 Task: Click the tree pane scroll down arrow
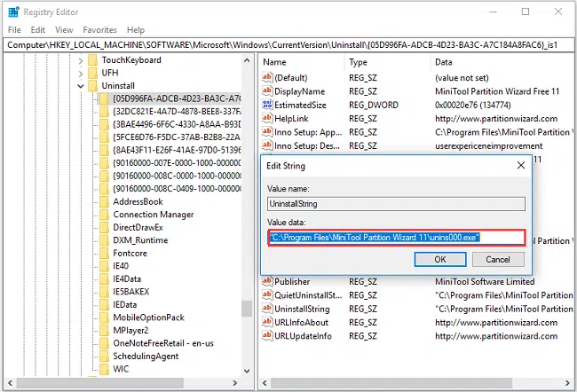(x=248, y=372)
